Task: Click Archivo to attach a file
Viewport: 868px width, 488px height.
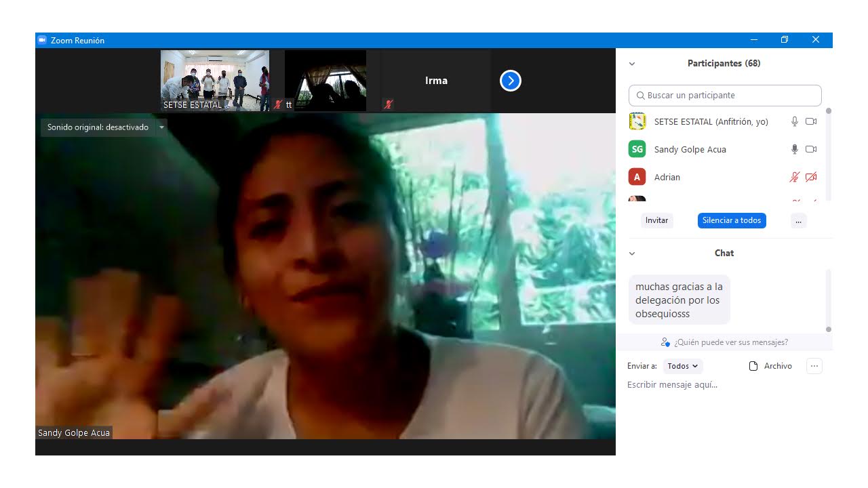Action: (778, 366)
